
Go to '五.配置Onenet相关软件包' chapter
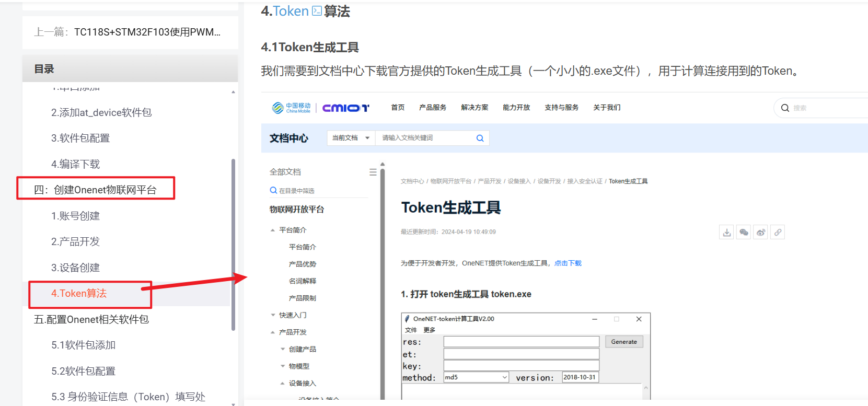[91, 319]
